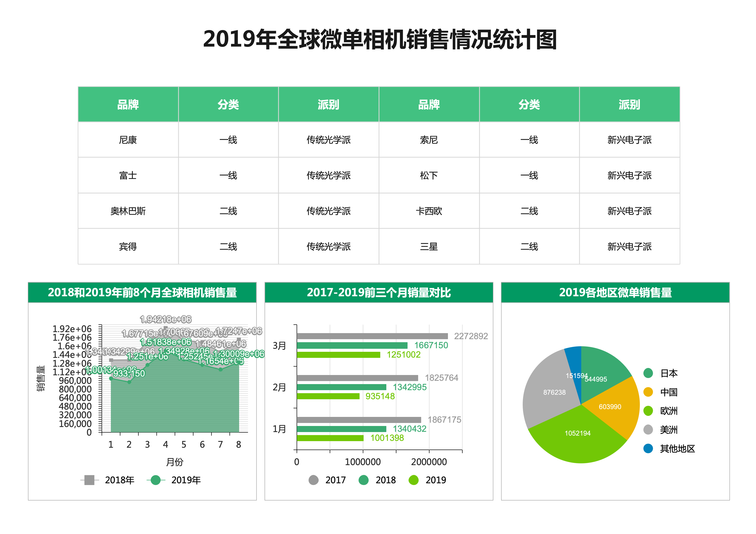
Task: Select the 宾得 brand cell
Action: (x=128, y=247)
